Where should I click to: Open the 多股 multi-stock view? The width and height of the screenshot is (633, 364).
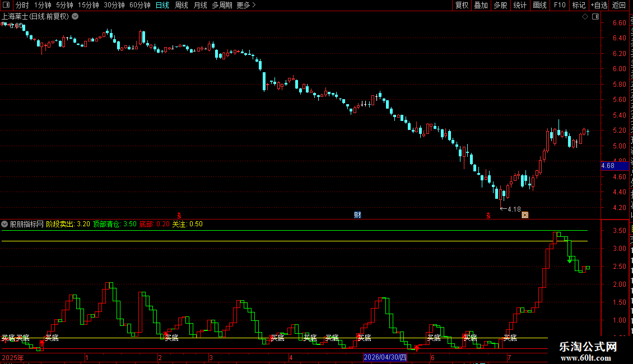pos(500,5)
